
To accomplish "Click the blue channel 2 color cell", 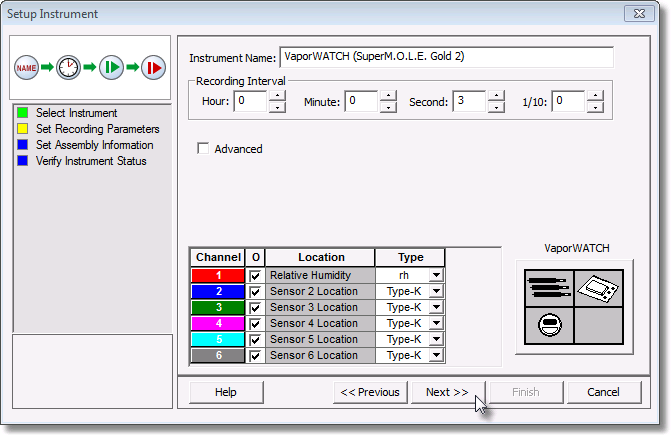I will (x=218, y=291).
